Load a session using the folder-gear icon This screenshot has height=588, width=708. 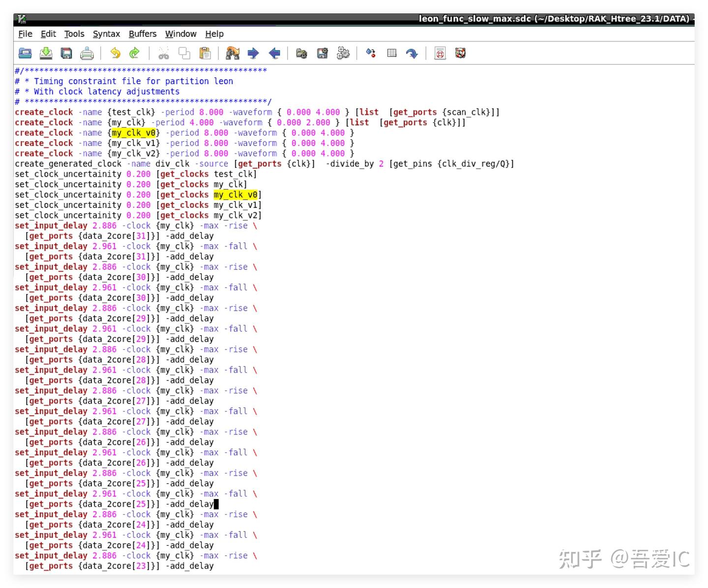(x=301, y=53)
